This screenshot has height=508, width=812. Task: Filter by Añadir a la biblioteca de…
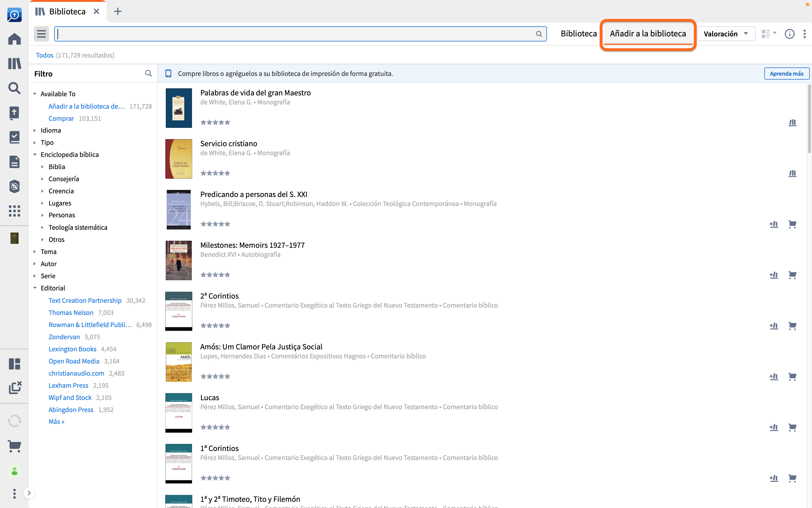point(87,106)
